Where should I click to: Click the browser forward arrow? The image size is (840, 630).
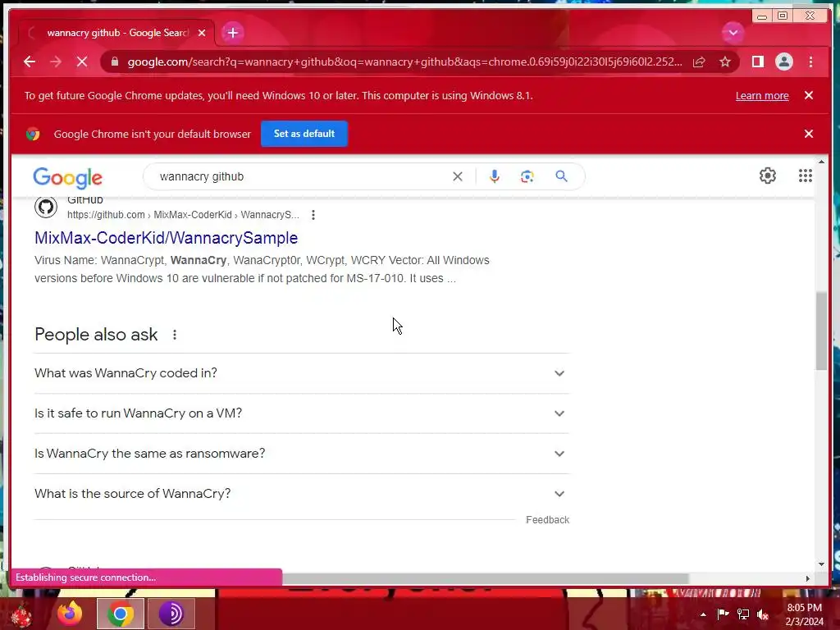pos(55,62)
